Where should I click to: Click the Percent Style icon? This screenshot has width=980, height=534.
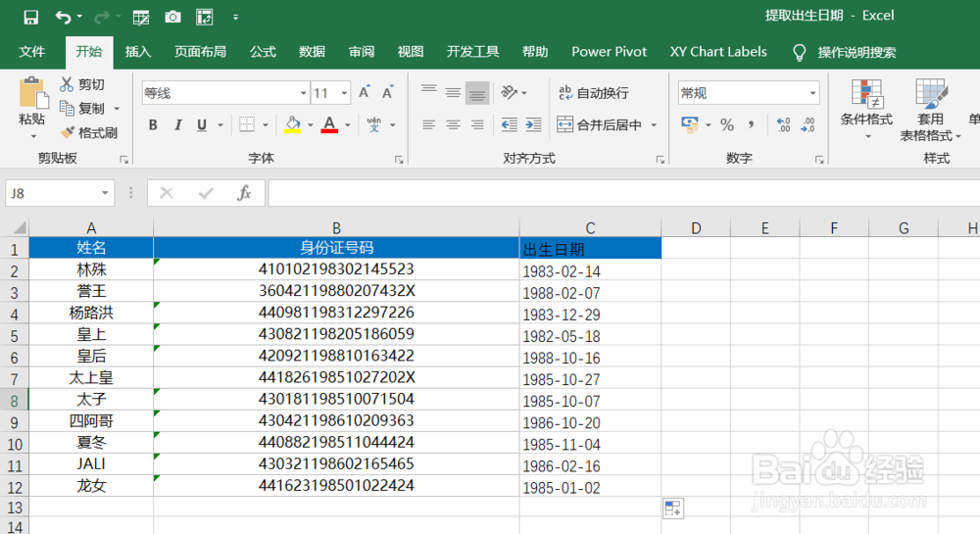tap(727, 124)
